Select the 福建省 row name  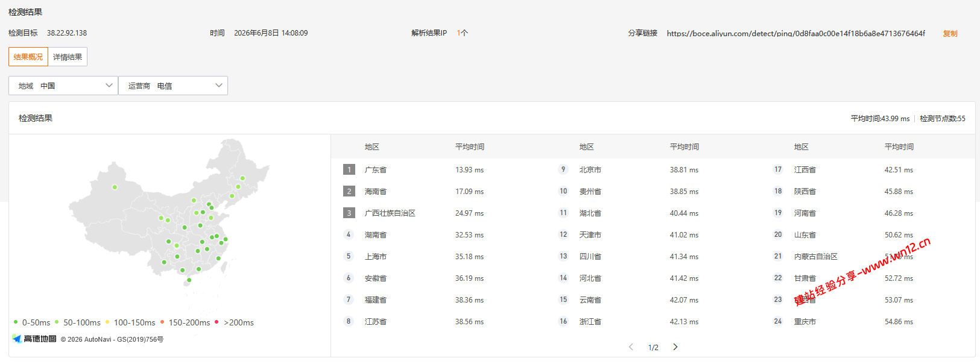point(376,300)
